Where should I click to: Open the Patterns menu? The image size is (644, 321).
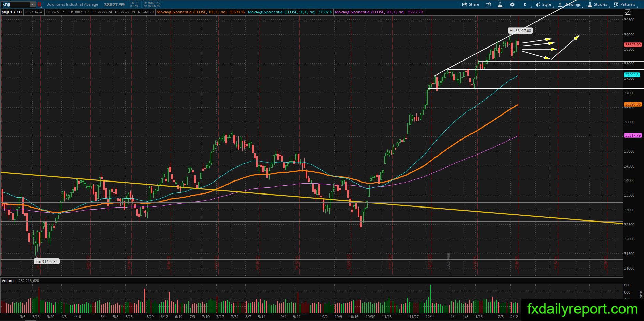[x=624, y=4]
